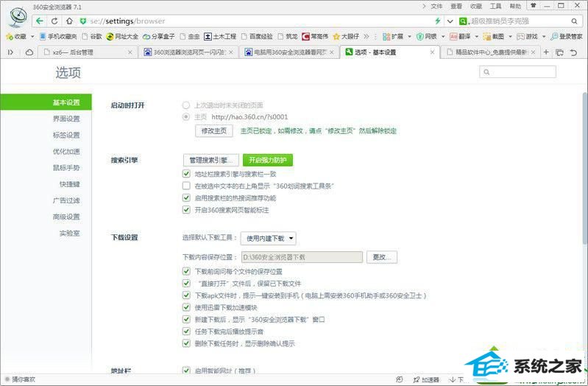The image size is (588, 386).
Task: Toggle 地址栏搜索引擎与搜索栏一致 checkbox
Action: (x=186, y=174)
